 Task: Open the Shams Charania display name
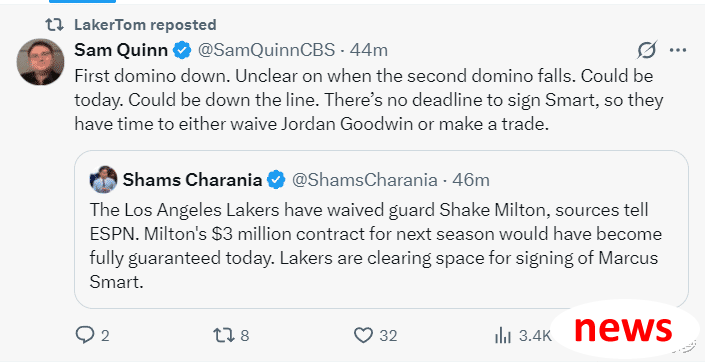[x=192, y=180]
